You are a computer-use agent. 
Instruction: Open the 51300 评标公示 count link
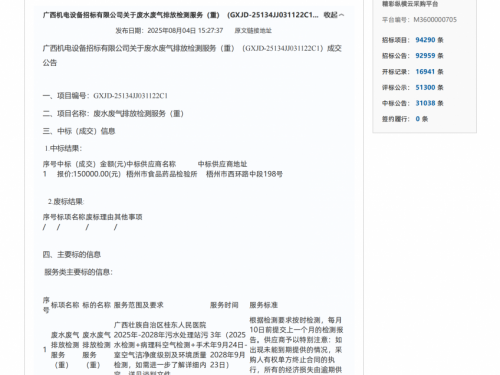425,87
